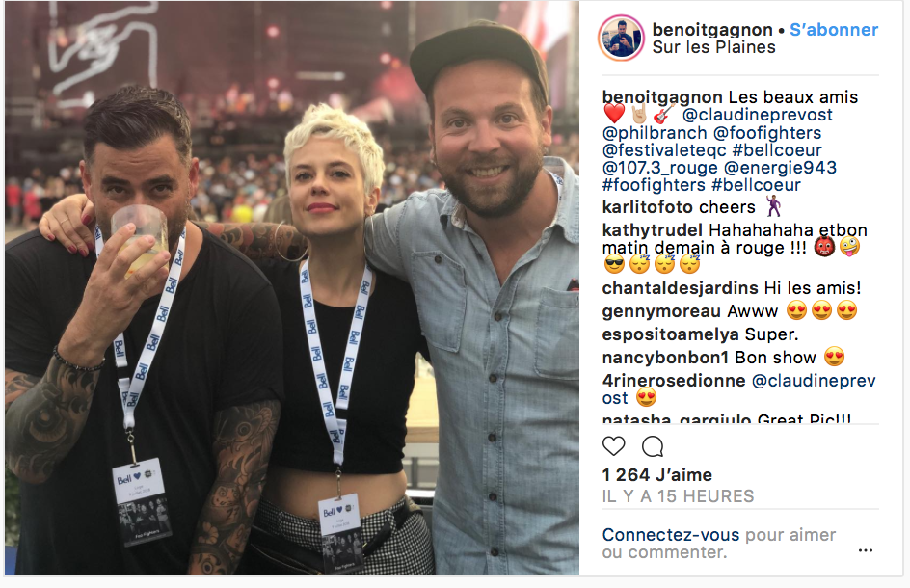
Task: Open the Sur les Plaines location
Action: [x=714, y=47]
